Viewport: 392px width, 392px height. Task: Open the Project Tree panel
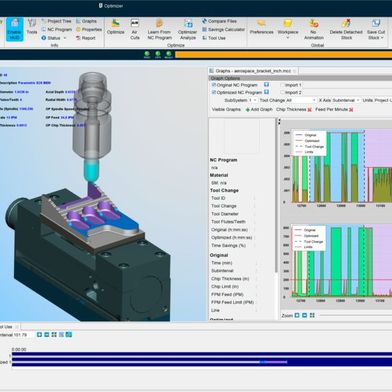[56, 21]
